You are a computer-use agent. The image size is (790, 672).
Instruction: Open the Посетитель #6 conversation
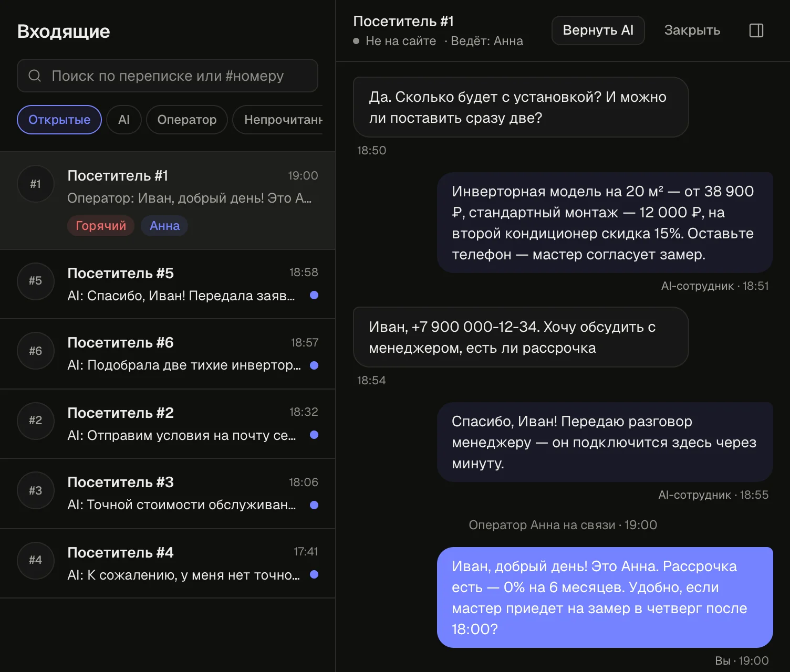[x=168, y=354]
